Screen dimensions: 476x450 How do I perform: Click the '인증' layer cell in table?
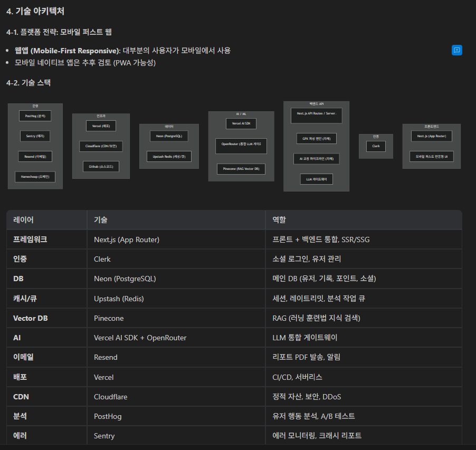[x=47, y=259]
